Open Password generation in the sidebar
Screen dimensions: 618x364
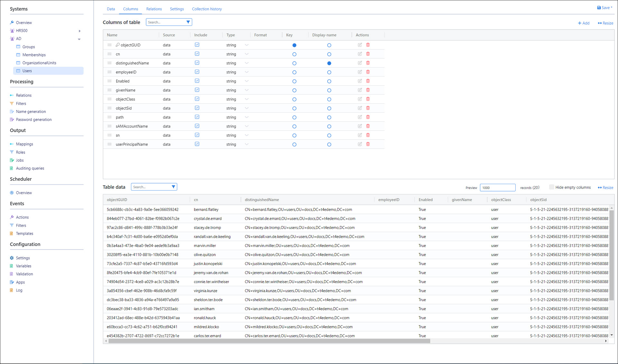33,120
